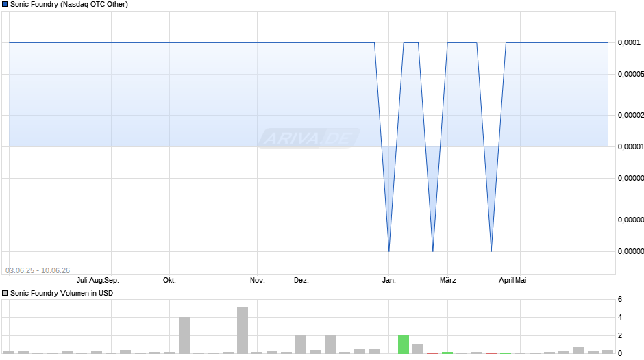This screenshot has width=644, height=360.
Task: Click the 'Okt.' month axis label
Action: click(169, 281)
